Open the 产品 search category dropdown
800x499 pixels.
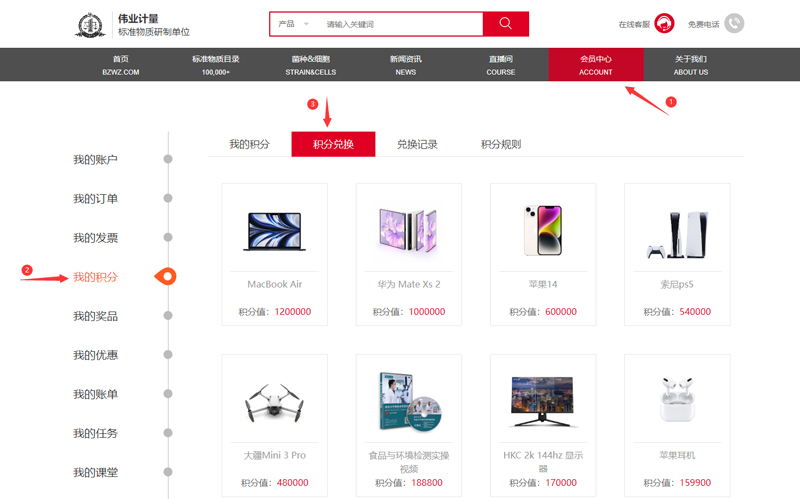pyautogui.click(x=294, y=24)
